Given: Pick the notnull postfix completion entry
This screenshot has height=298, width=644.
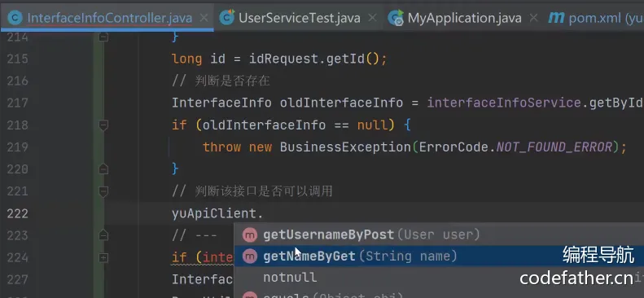Looking at the screenshot, I should [x=439, y=278].
